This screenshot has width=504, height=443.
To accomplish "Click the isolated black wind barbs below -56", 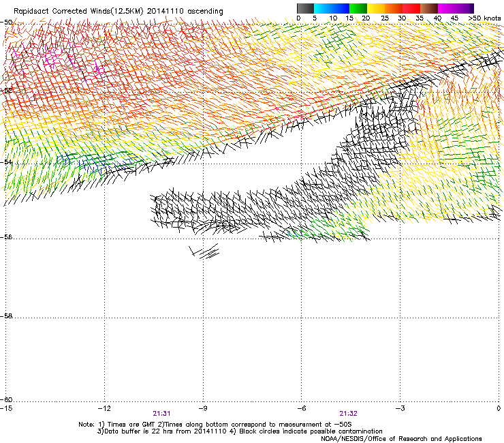I will tap(204, 251).
